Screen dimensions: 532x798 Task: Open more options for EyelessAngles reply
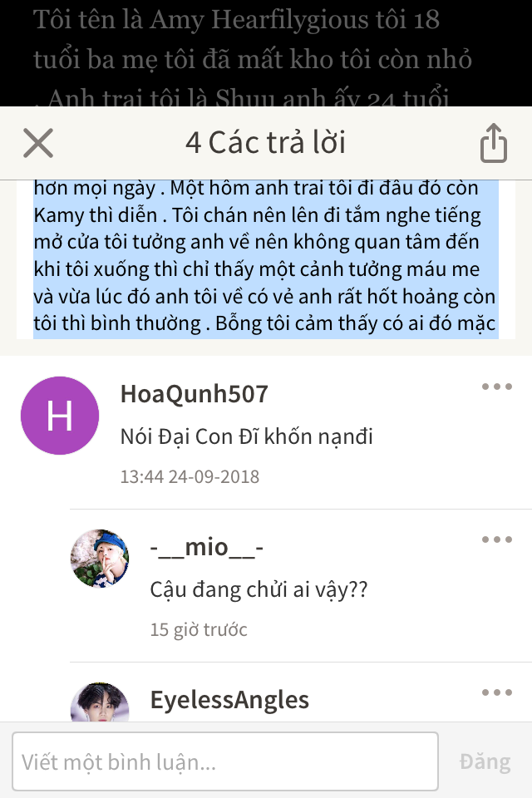pyautogui.click(x=497, y=692)
